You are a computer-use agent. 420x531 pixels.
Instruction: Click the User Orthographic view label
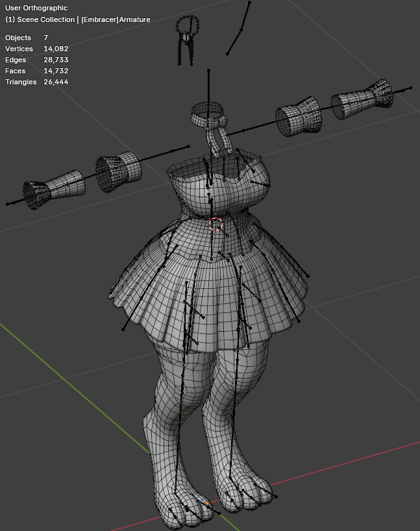[36, 8]
